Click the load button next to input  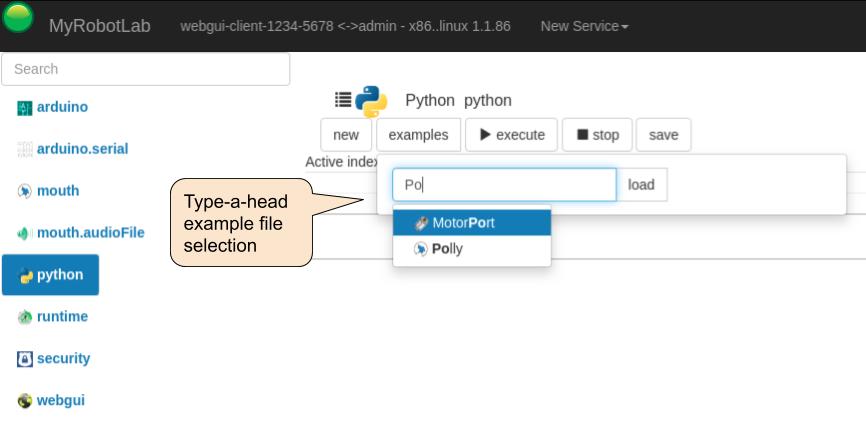click(x=641, y=185)
